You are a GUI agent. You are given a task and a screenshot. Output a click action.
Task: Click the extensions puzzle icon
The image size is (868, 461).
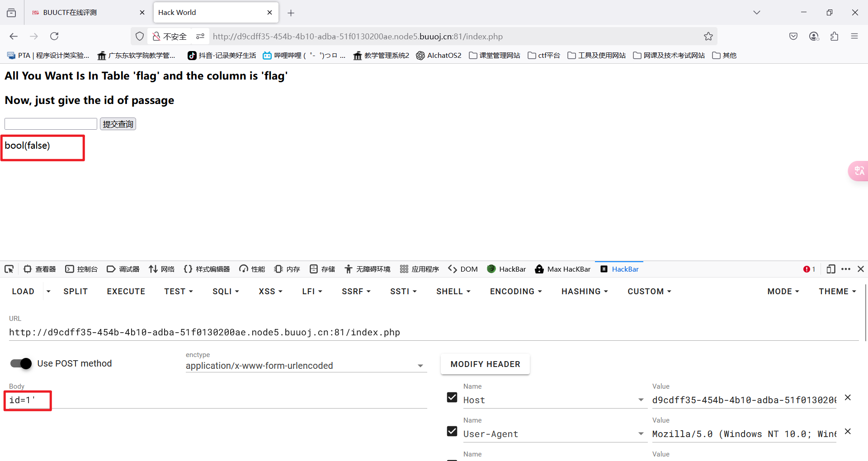[835, 36]
